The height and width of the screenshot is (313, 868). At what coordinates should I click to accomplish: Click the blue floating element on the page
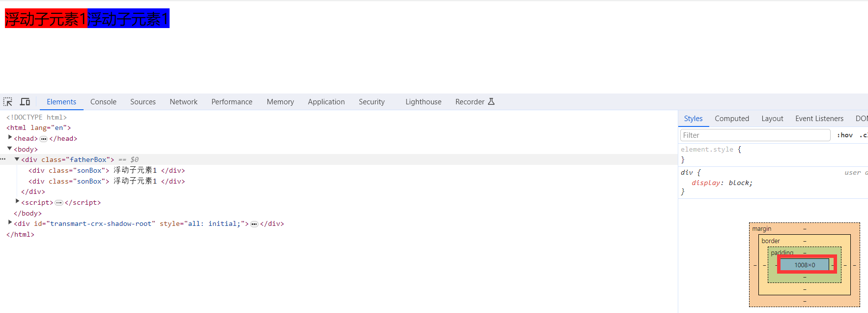pyautogui.click(x=128, y=19)
